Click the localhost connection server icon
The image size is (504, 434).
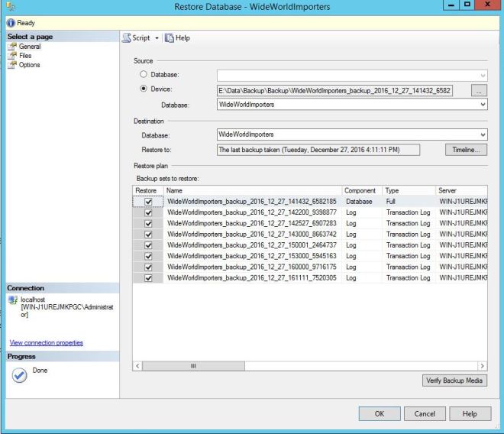[13, 300]
